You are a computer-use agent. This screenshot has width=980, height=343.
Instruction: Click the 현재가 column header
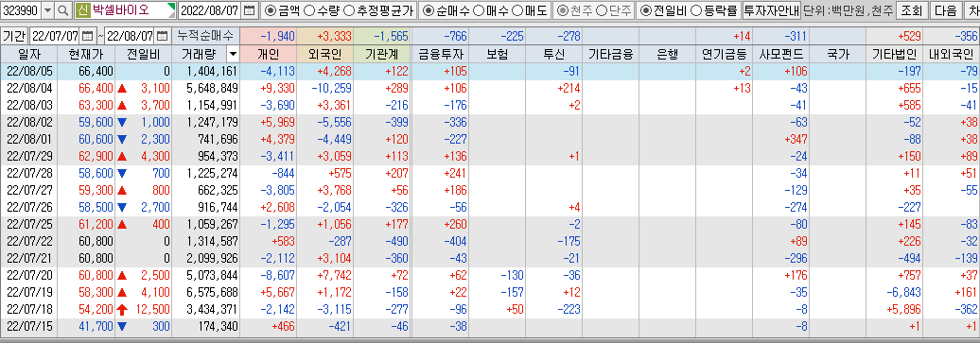point(86,55)
